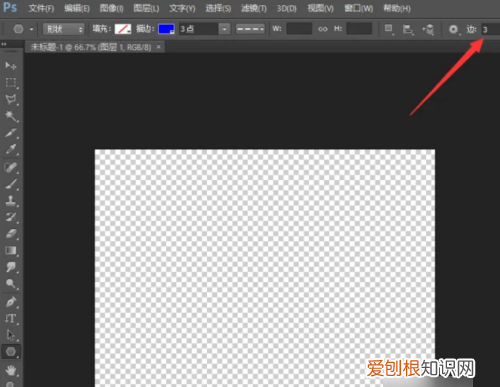500x387 pixels.
Task: Open the 3D(D) menu
Action: click(x=287, y=8)
